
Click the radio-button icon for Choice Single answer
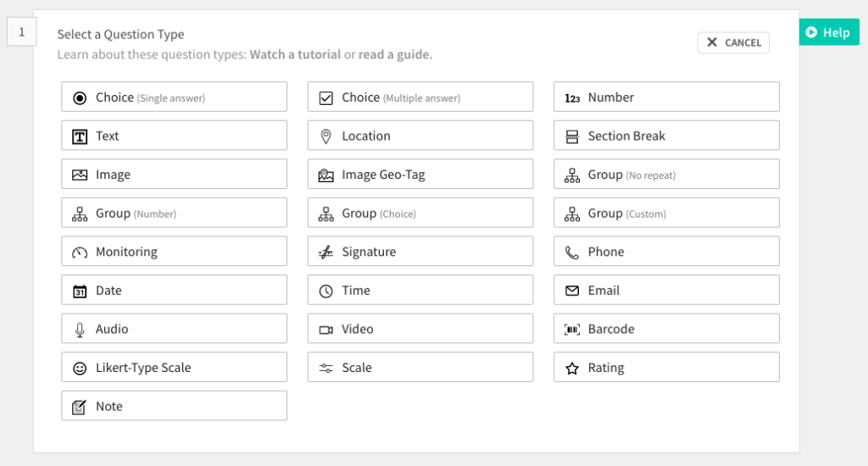80,98
